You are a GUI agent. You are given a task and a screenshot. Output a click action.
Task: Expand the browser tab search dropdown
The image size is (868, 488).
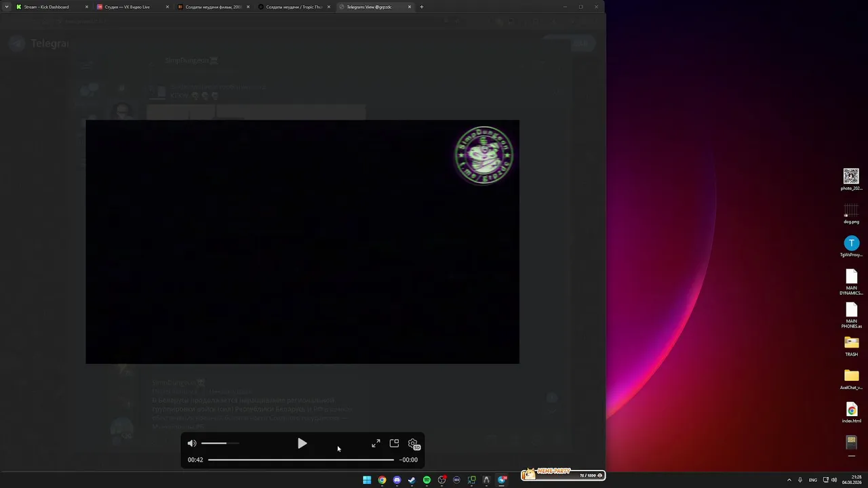tap(7, 7)
